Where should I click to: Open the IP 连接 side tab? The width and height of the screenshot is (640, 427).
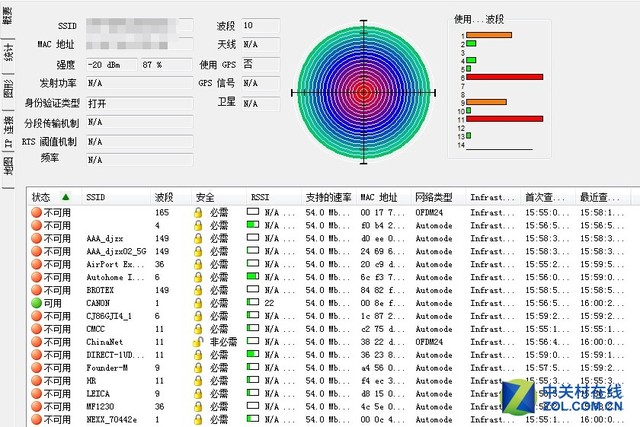(8, 131)
